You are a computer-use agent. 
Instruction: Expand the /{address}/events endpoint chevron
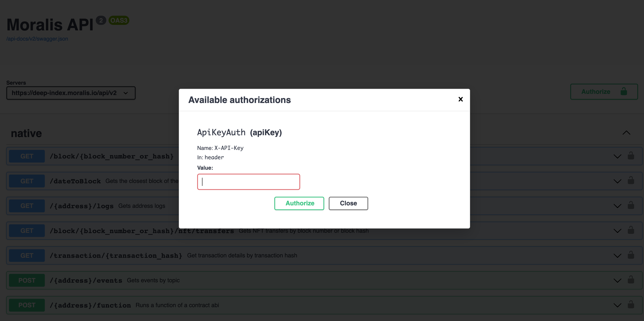[x=617, y=280]
